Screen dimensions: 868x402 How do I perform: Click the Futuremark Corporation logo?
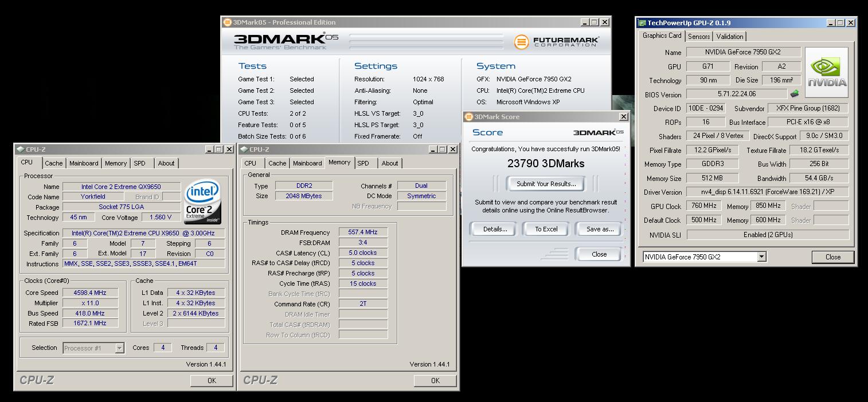click(556, 42)
